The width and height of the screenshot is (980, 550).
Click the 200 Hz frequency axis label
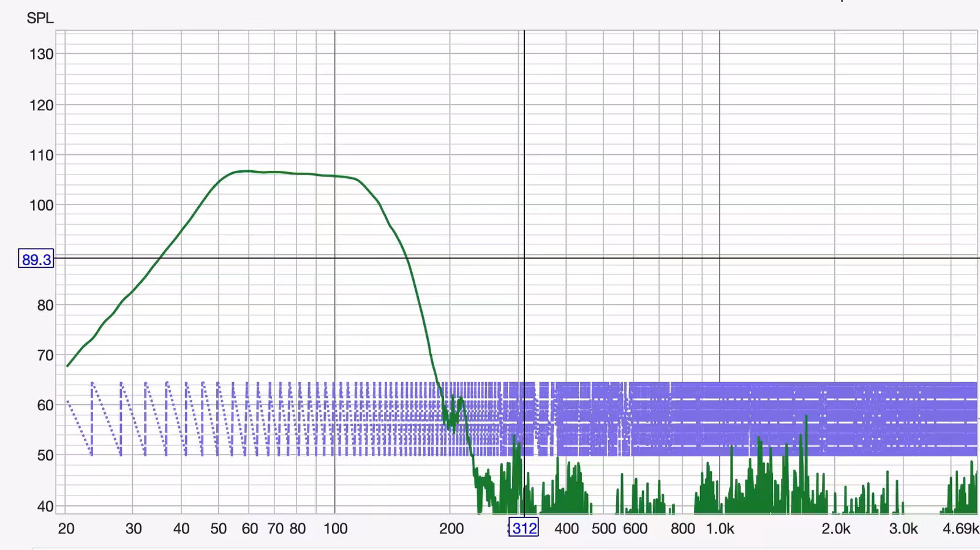pyautogui.click(x=451, y=529)
